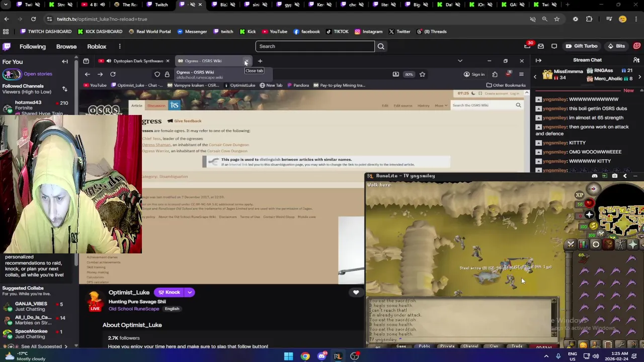Click the heart follow icon under the stream
This screenshot has width=644, height=362.
pyautogui.click(x=356, y=292)
